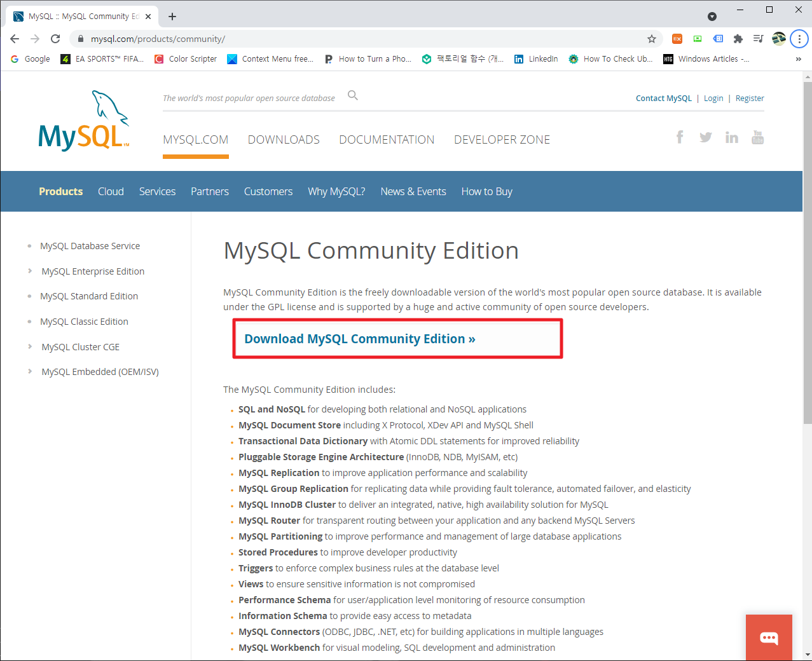812x661 pixels.
Task: Open Customers in the blue menu bar
Action: coord(268,191)
